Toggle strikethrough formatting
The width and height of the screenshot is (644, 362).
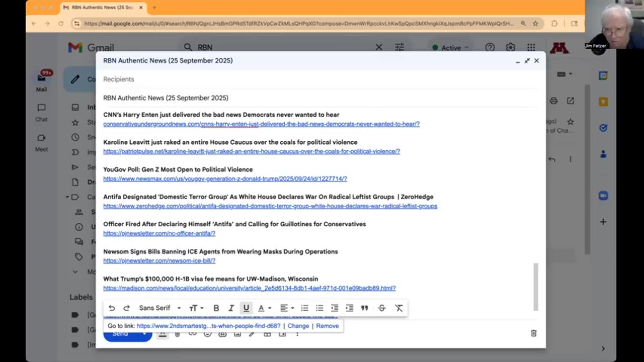click(381, 308)
